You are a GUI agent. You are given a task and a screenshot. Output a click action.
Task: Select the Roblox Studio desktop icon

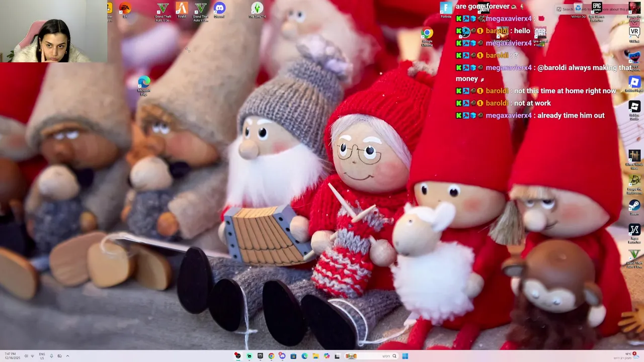pyautogui.click(x=634, y=110)
